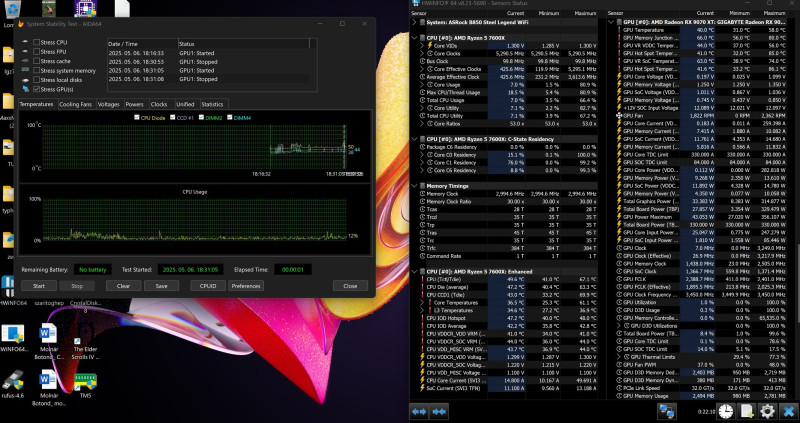Open AIDA64 Preferences
800x423 pixels.
(246, 286)
